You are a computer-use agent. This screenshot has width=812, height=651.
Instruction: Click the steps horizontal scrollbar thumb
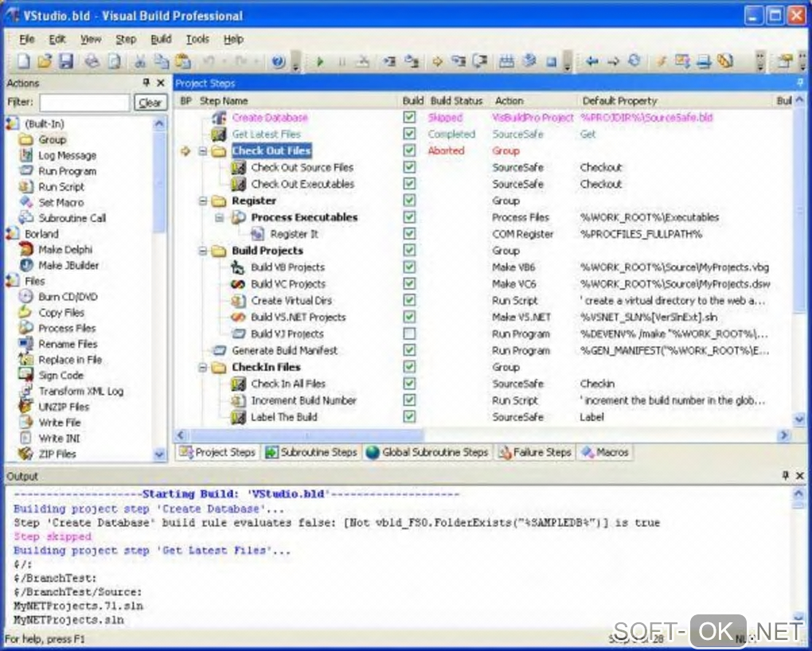(x=307, y=435)
